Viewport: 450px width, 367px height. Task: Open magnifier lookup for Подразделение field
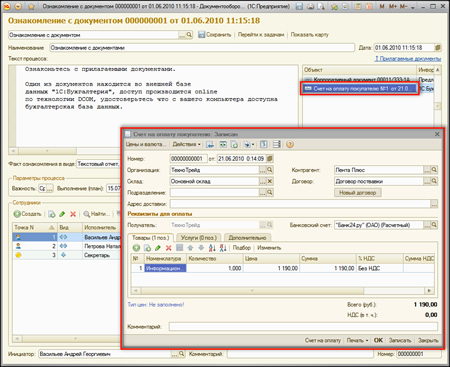pos(270,193)
